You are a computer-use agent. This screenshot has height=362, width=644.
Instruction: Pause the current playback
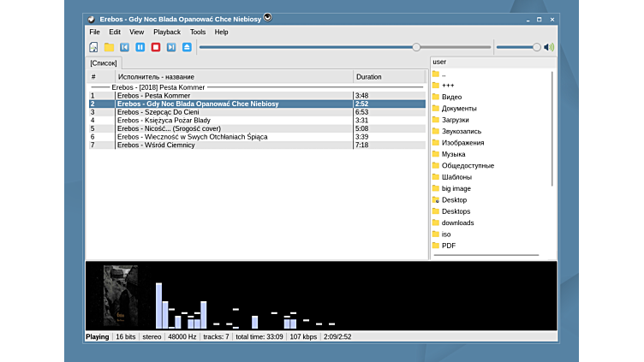[140, 47]
